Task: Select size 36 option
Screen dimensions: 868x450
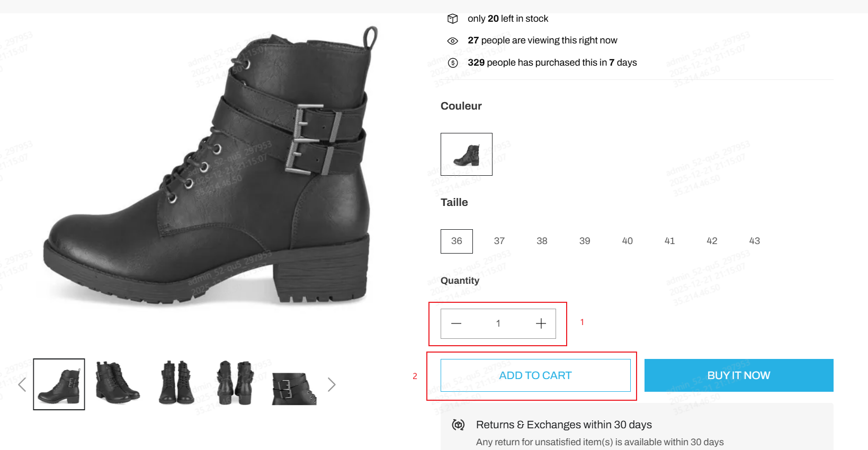Action: pos(457,241)
